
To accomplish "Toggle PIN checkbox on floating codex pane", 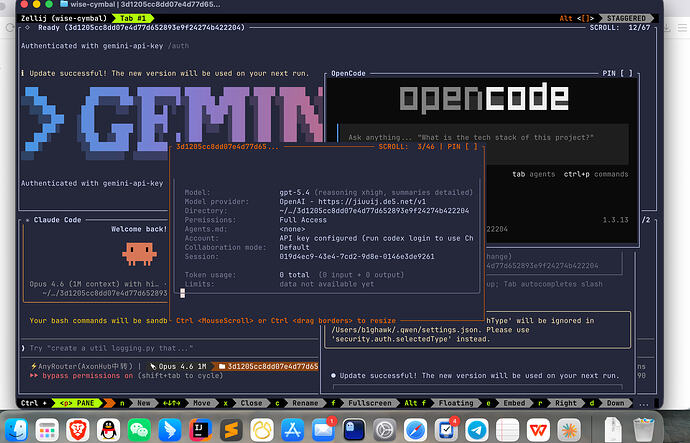I will [471, 146].
